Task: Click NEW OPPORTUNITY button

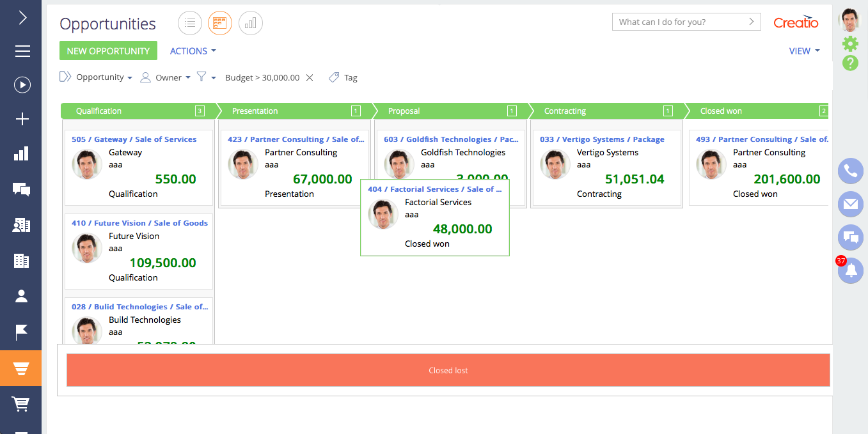Action: click(x=108, y=51)
